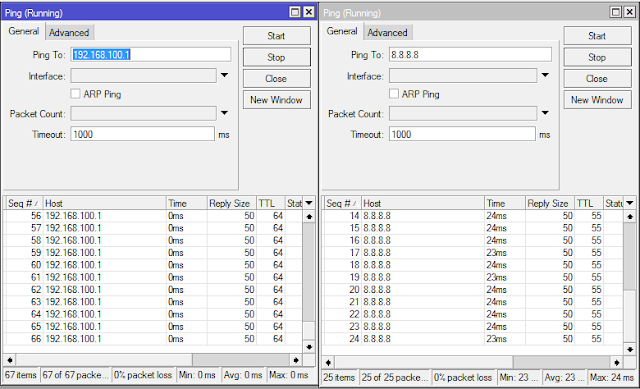Image resolution: width=640 pixels, height=389 pixels.
Task: Expand Packet Count dropdown in right window
Action: [545, 113]
